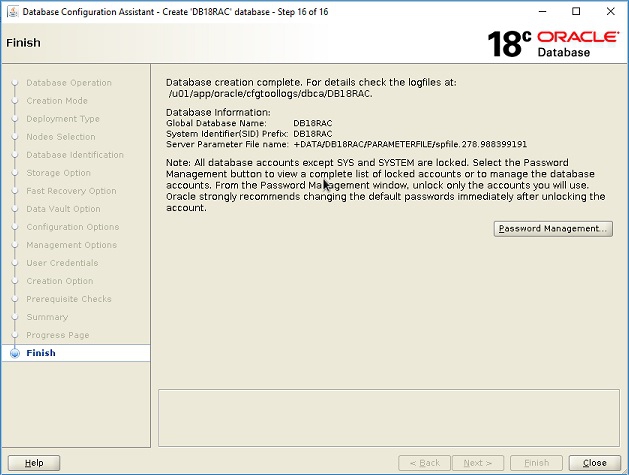Click the empty message box at bottom

click(x=389, y=418)
